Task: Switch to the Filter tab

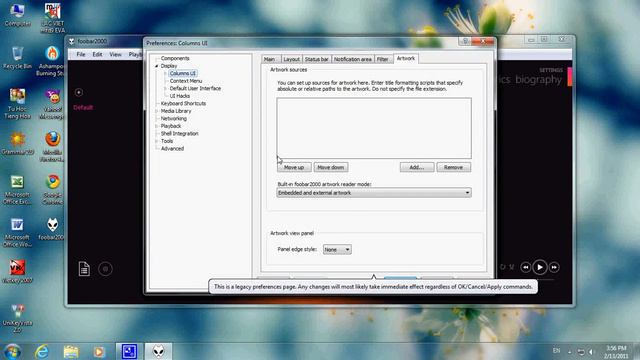Action: point(383,59)
